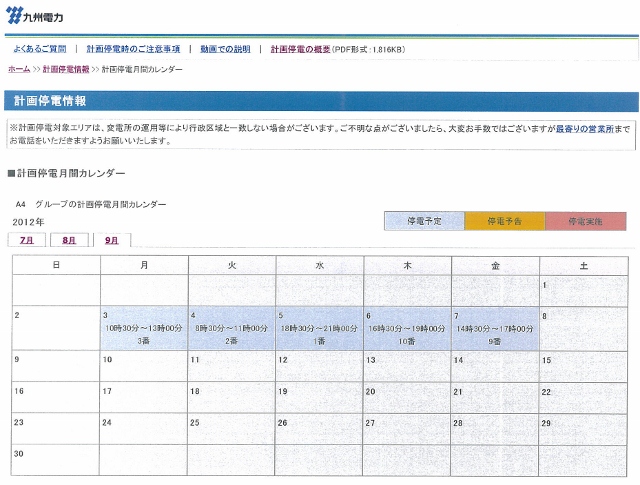This screenshot has height=485, width=640.
Task: Select the Tuesday 4th outage cell
Action: click(231, 328)
